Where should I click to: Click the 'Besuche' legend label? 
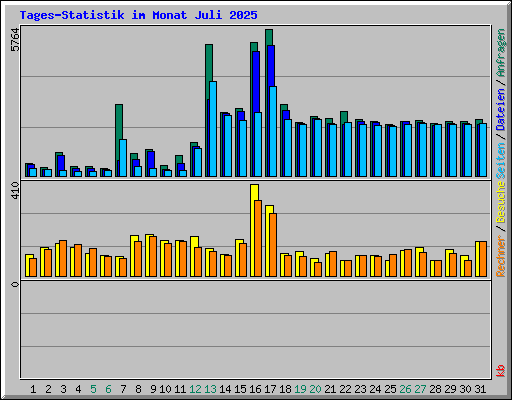point(501,202)
